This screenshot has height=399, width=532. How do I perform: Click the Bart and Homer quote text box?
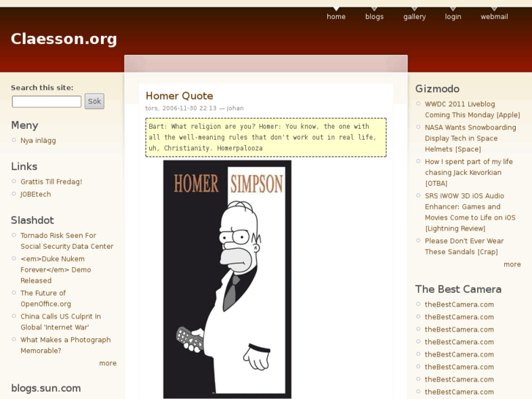(266, 137)
